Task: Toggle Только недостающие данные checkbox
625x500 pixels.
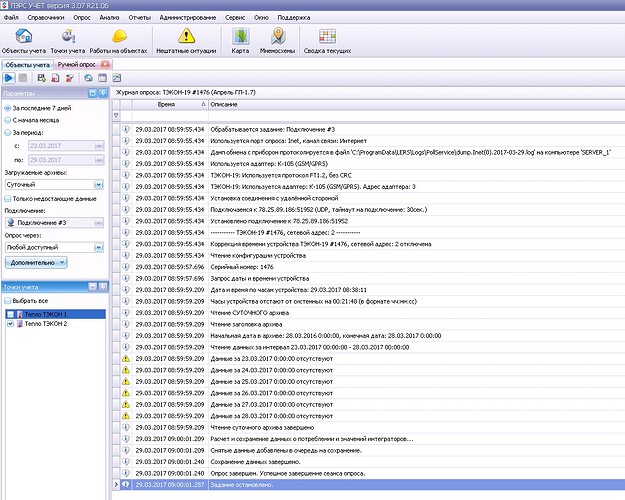Action: 8,199
